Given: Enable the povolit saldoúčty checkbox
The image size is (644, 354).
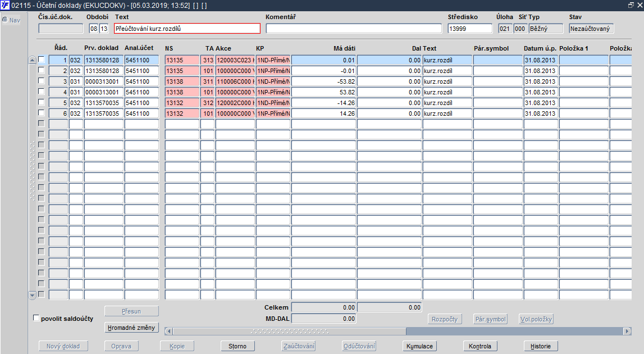Looking at the screenshot, I should tap(36, 318).
